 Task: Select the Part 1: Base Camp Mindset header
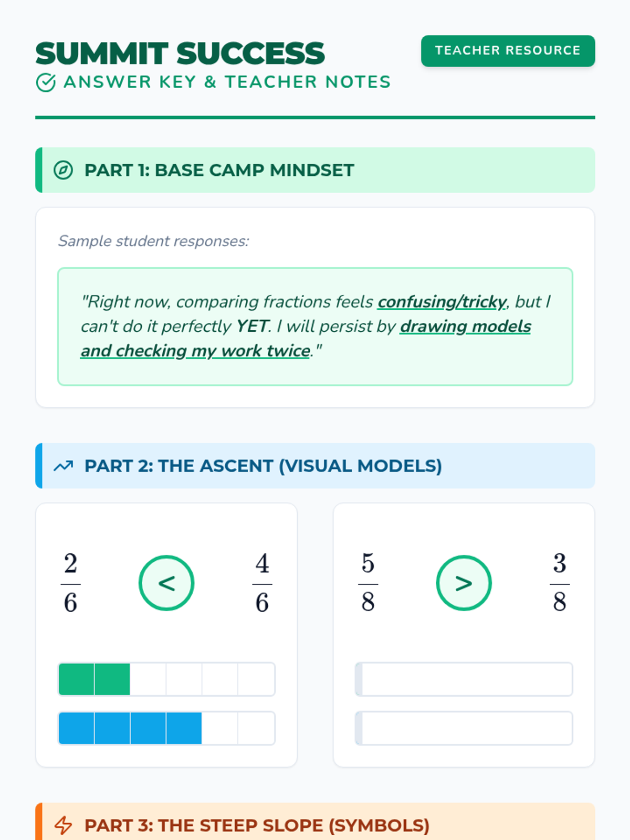pyautogui.click(x=219, y=170)
